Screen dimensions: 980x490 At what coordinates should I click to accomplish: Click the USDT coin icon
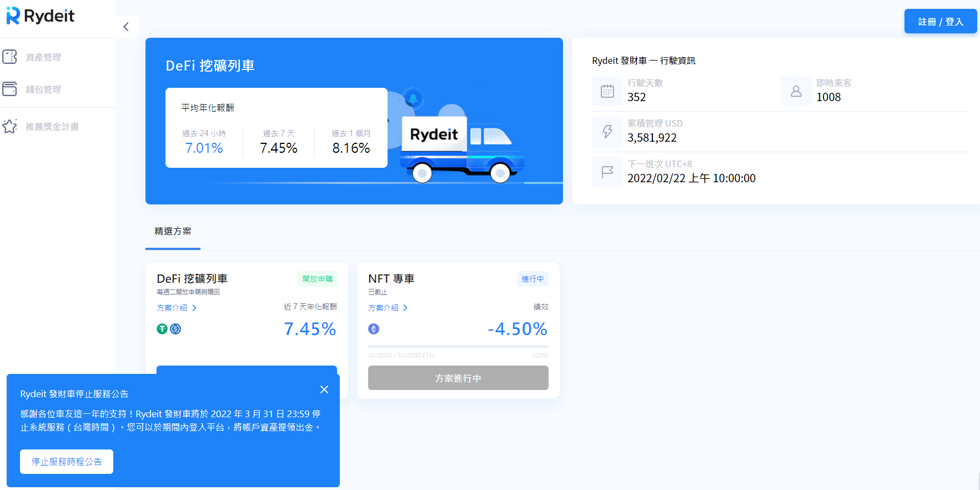click(x=162, y=329)
